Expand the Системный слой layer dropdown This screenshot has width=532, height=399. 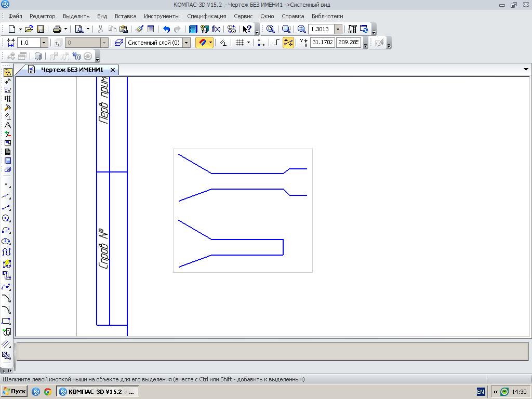coord(187,43)
